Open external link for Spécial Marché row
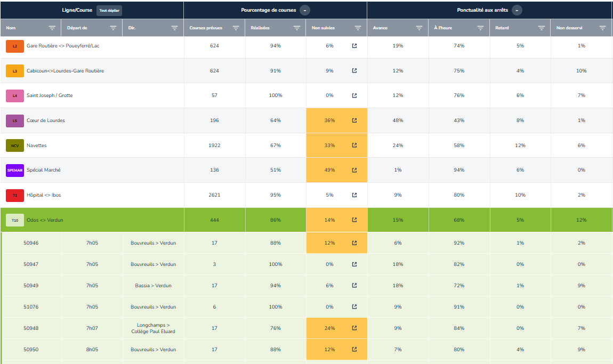613x364 pixels. point(354,170)
